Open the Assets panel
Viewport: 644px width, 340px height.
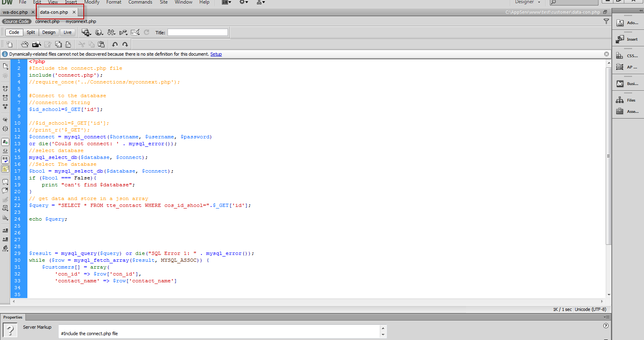point(627,111)
